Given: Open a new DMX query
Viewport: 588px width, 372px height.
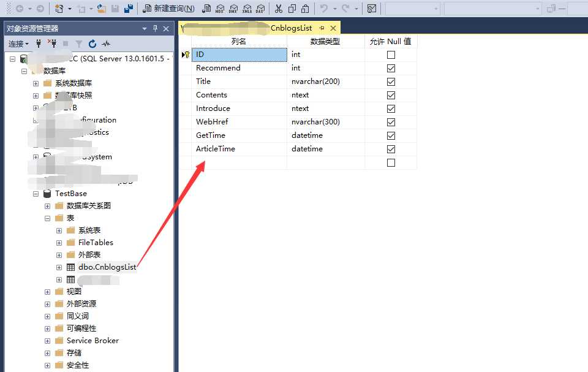Looking at the screenshot, I should (233, 8).
